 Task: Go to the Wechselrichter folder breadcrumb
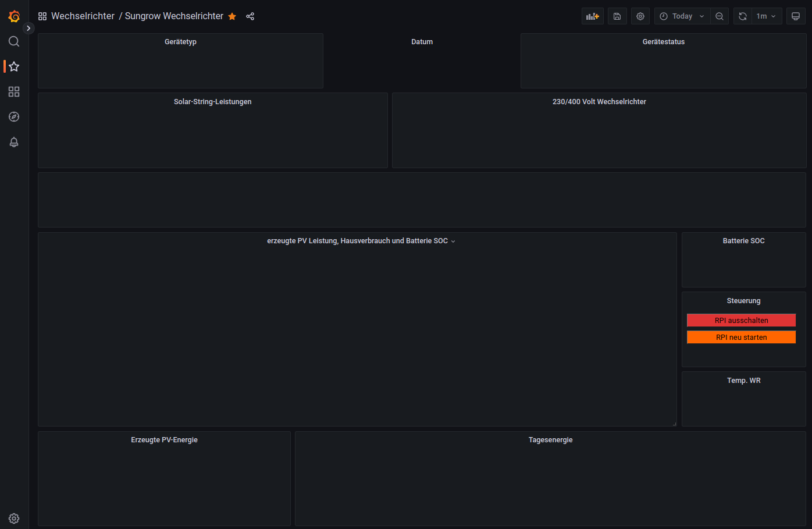[83, 16]
